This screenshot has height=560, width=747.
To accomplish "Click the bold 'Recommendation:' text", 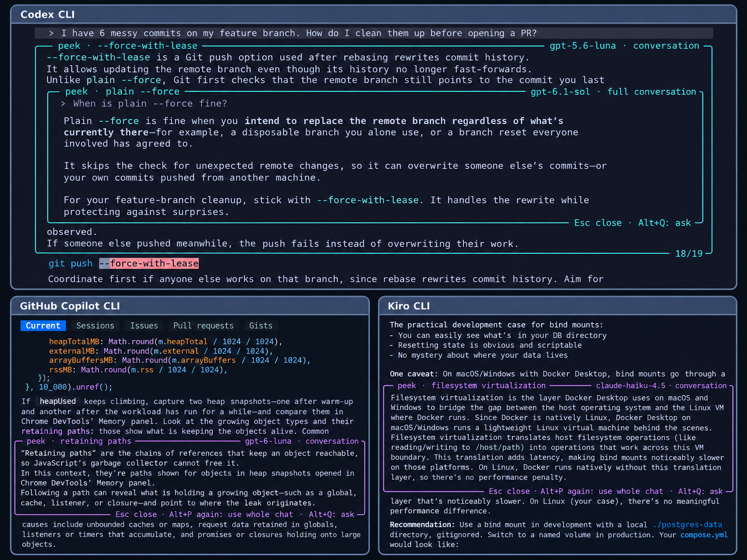I will 423,525.
